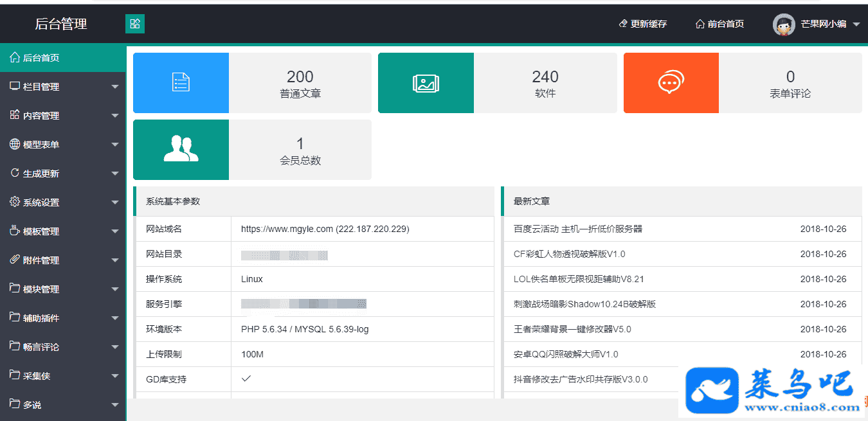Screen dimensions: 868x421
Task: Expand the 栏目管理 dropdown arrow
Action: click(x=115, y=87)
